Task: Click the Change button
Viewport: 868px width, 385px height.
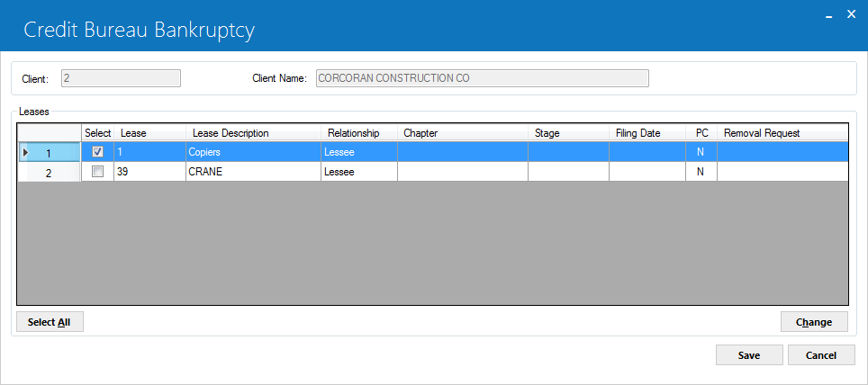Action: click(814, 322)
